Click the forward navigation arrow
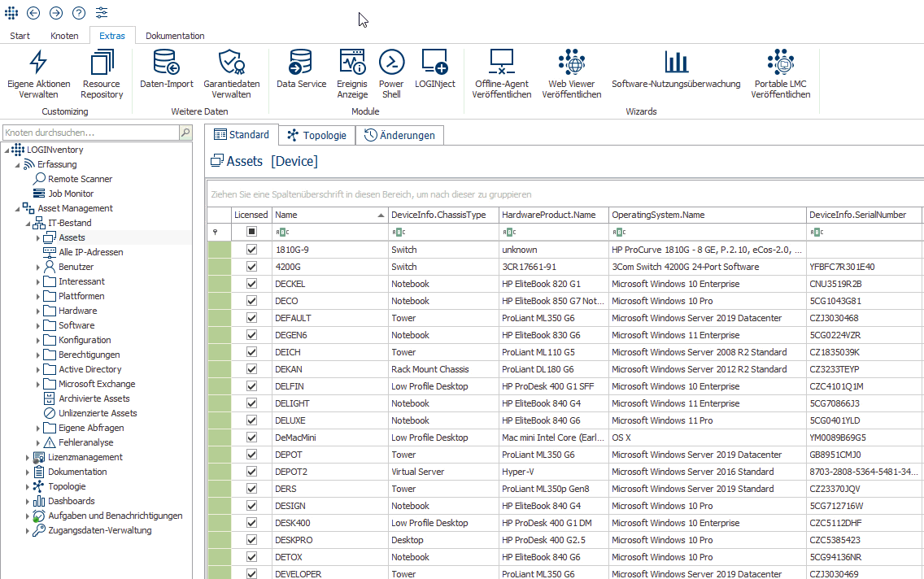This screenshot has height=579, width=924. (56, 12)
